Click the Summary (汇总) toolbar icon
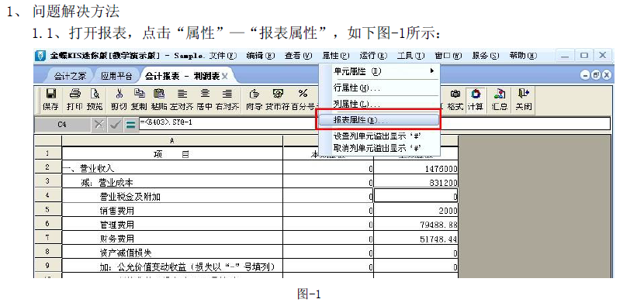This screenshot has height=306, width=644. point(500,100)
